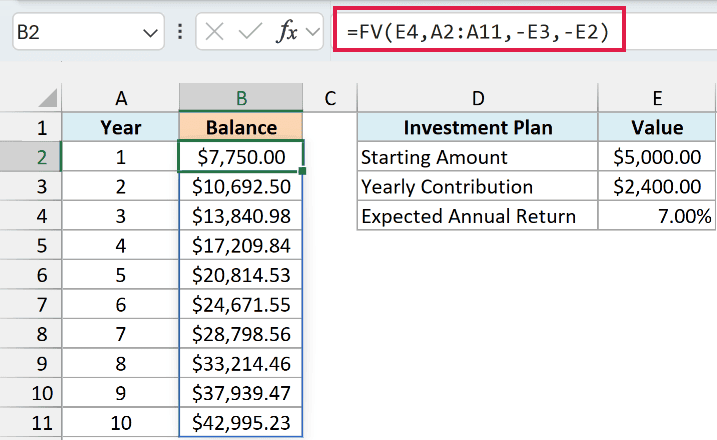Select row 7 header
This screenshot has width=717, height=440.
click(x=31, y=304)
